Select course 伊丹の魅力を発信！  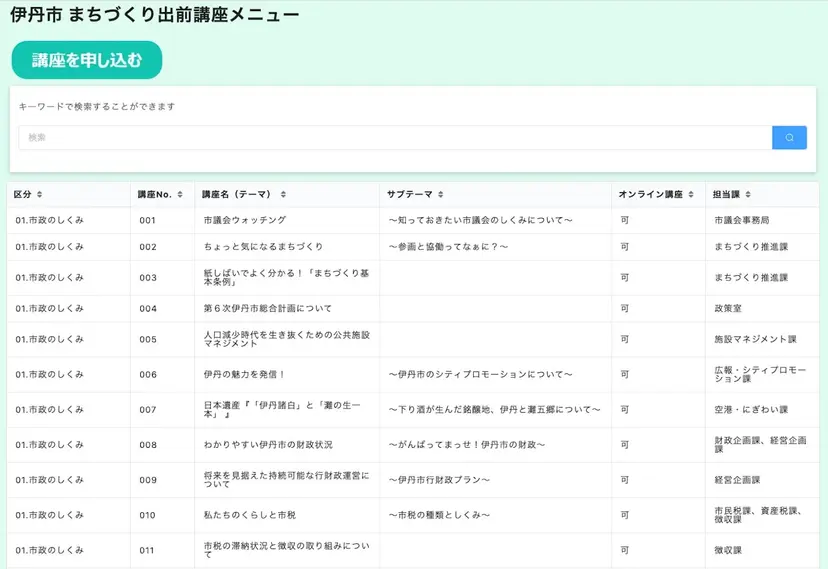pyautogui.click(x=245, y=374)
